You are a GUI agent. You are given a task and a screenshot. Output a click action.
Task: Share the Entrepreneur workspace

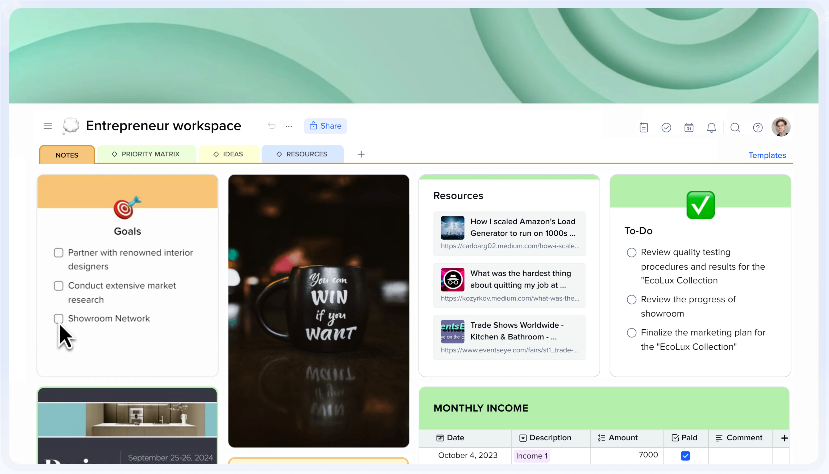point(325,126)
